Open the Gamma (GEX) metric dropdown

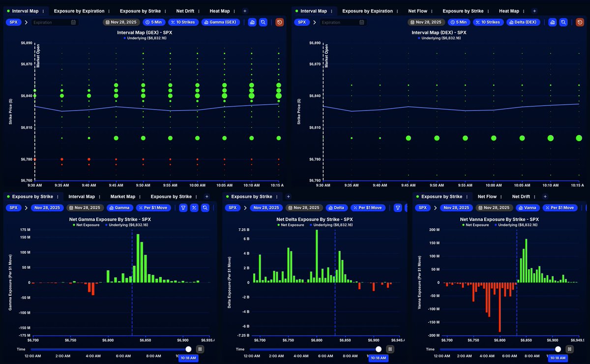[x=220, y=22]
